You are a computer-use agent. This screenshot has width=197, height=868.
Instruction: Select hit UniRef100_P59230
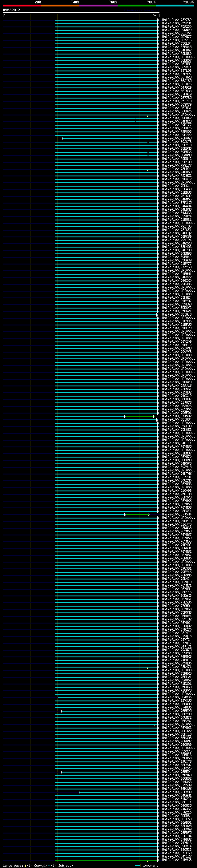177,26
